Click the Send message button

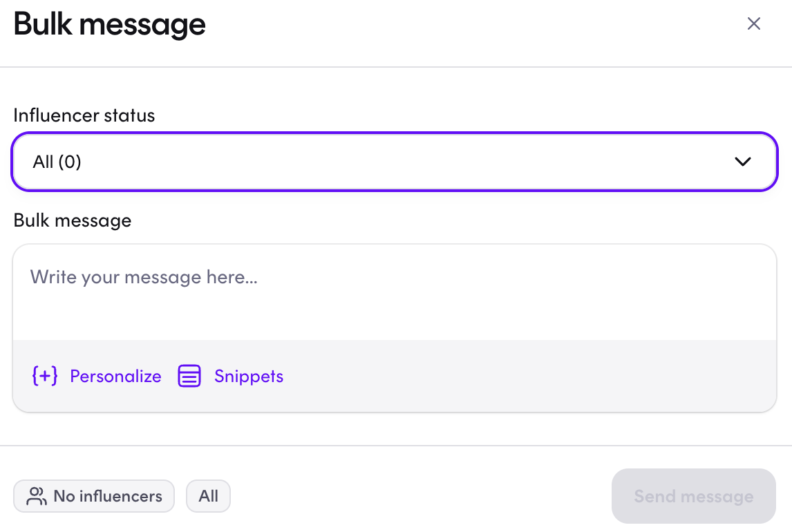pyautogui.click(x=693, y=496)
